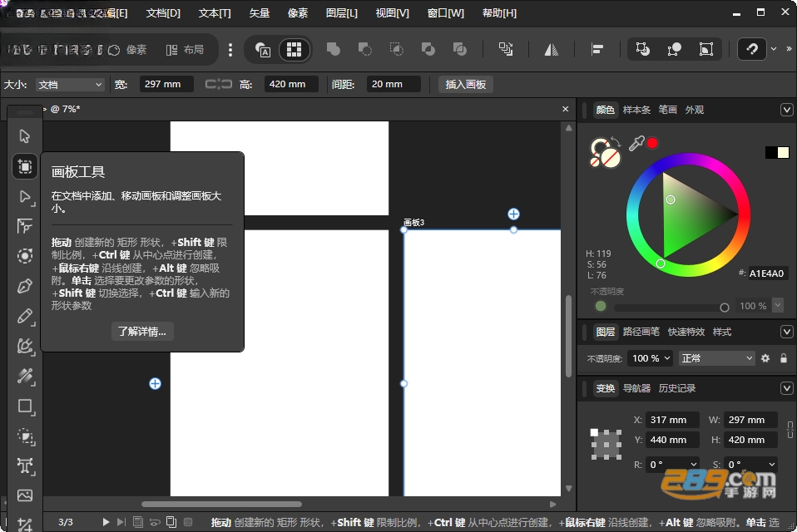Set transform anchor to center point
This screenshot has width=797, height=532.
pyautogui.click(x=606, y=445)
